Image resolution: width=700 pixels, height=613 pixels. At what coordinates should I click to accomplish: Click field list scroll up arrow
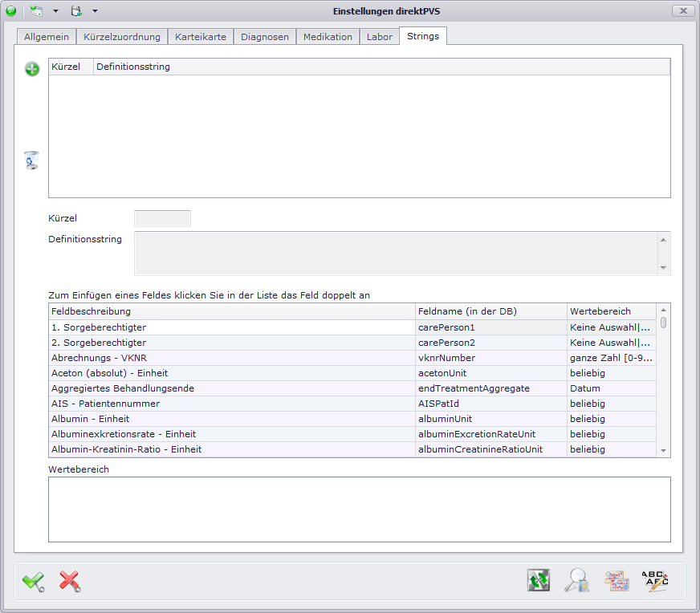point(663,310)
